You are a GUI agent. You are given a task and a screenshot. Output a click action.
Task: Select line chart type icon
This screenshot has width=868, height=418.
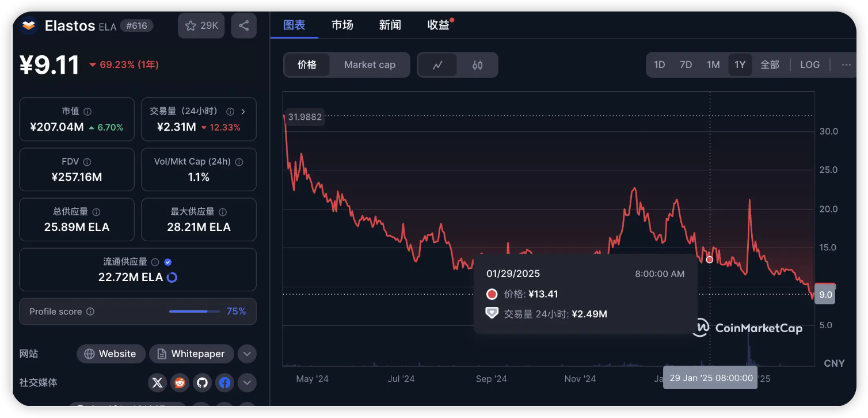437,65
